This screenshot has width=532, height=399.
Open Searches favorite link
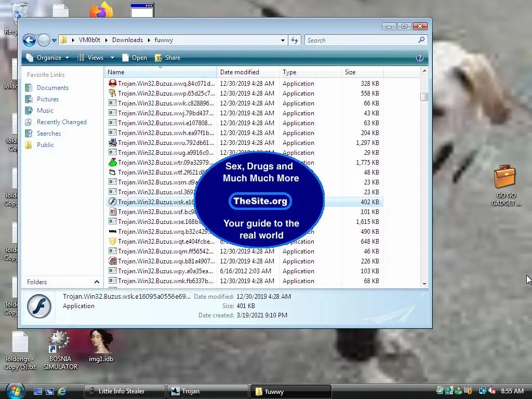pyautogui.click(x=48, y=134)
